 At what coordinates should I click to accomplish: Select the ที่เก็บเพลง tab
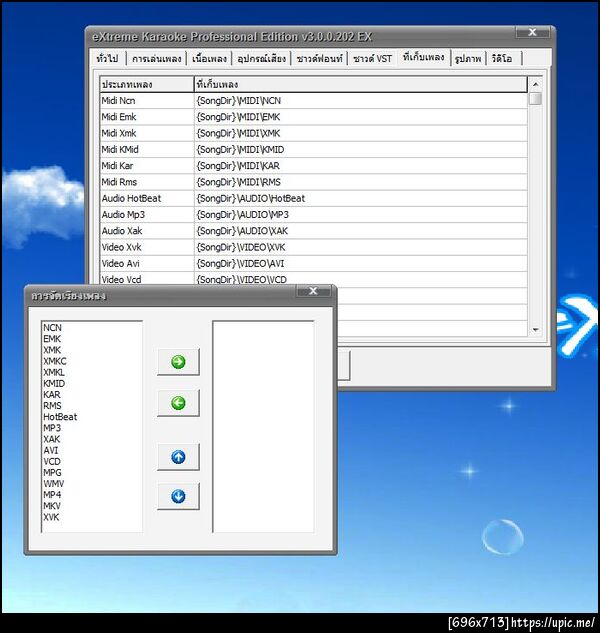click(x=423, y=57)
